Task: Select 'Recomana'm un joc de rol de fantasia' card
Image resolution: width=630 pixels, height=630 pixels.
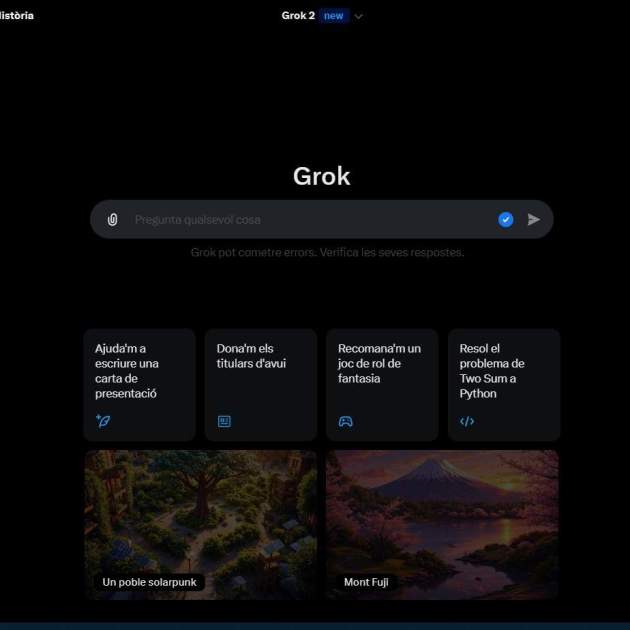Action: [382, 385]
